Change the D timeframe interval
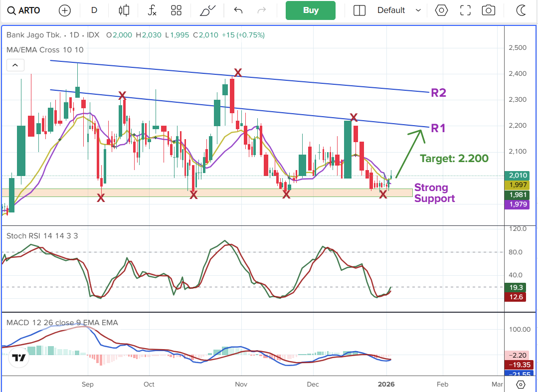 pos(94,10)
